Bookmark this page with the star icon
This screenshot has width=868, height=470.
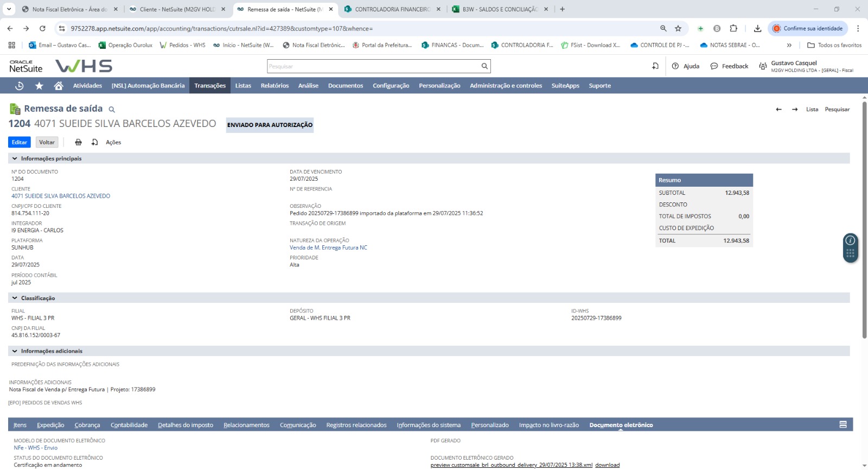pyautogui.click(x=678, y=28)
